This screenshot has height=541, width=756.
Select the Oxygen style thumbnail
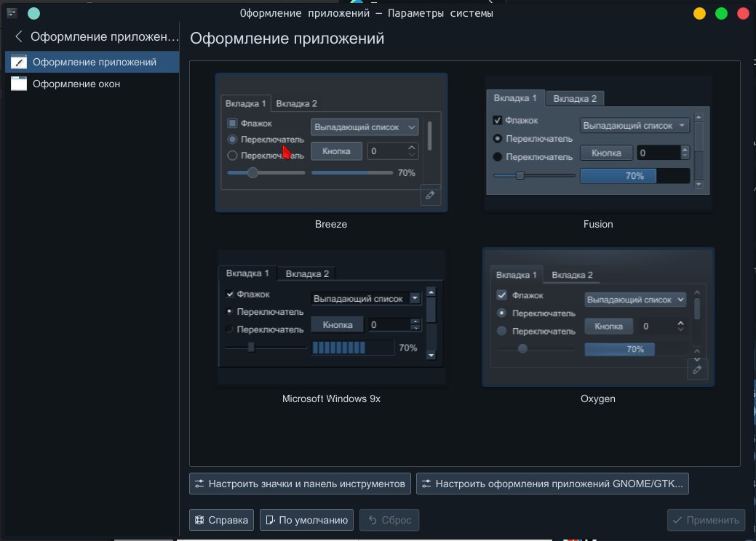[598, 318]
